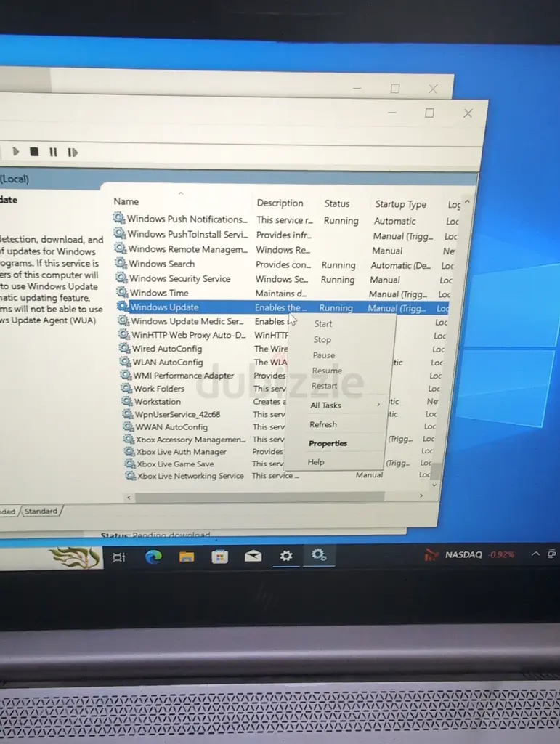Launch Microsoft Edge from the taskbar
Screen dimensions: 560x744
point(153,557)
